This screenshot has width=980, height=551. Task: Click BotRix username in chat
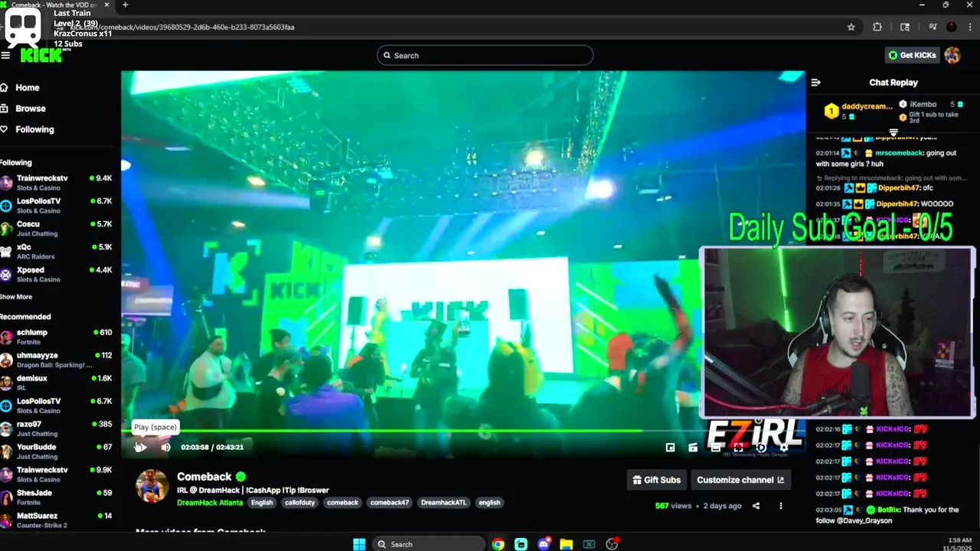(x=889, y=510)
